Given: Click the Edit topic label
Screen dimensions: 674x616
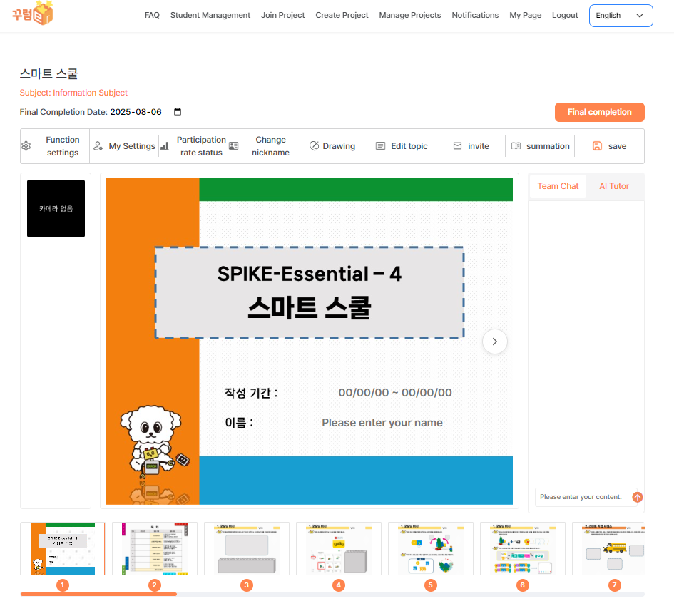Looking at the screenshot, I should [x=409, y=146].
